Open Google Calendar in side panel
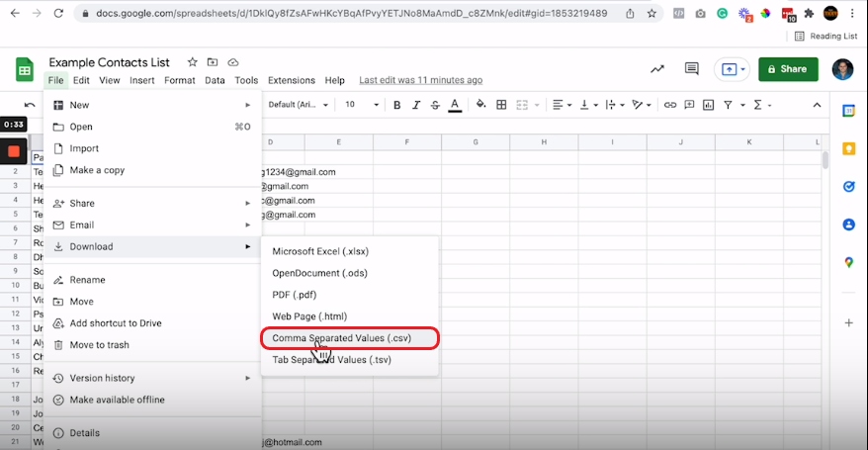The height and width of the screenshot is (450, 868). (848, 111)
